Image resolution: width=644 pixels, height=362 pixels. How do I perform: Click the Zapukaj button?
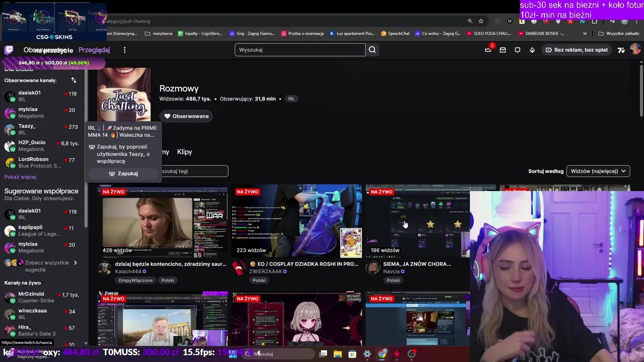click(123, 173)
